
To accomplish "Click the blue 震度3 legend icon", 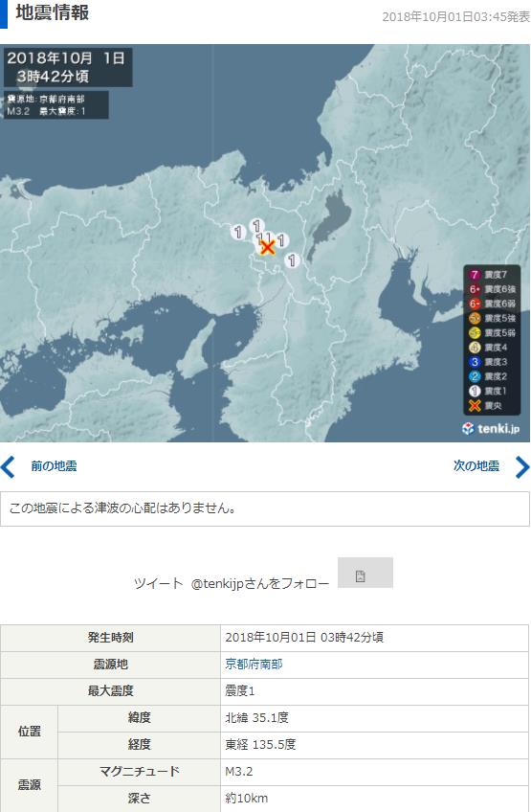I will tap(475, 362).
